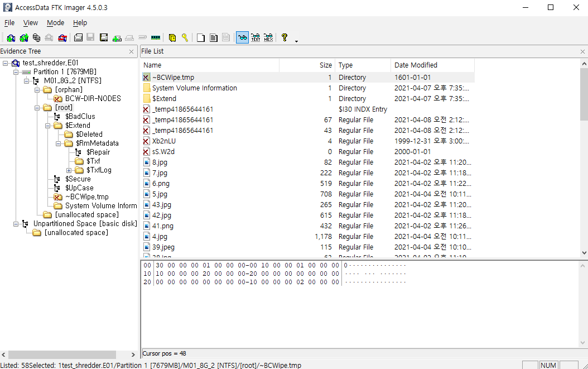
Task: Select $Secure item in evidence tree
Action: tap(78, 179)
